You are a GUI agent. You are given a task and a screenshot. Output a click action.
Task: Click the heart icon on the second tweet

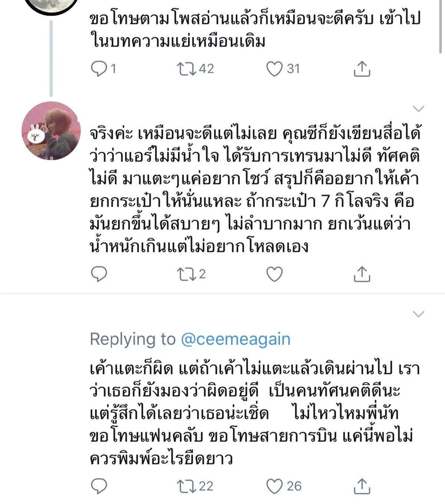point(274,274)
